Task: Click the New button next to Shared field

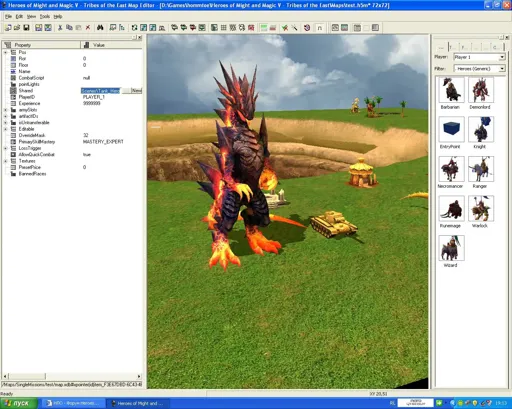Action: 136,91
